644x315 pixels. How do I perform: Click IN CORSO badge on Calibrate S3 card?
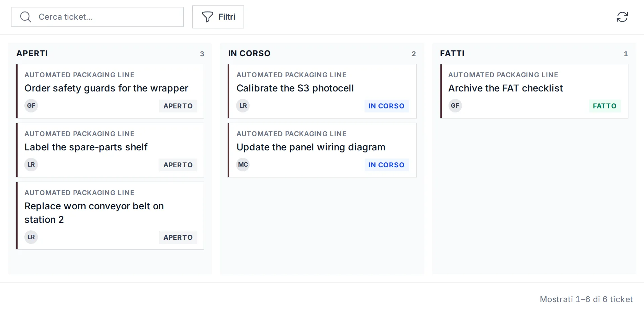coord(386,106)
